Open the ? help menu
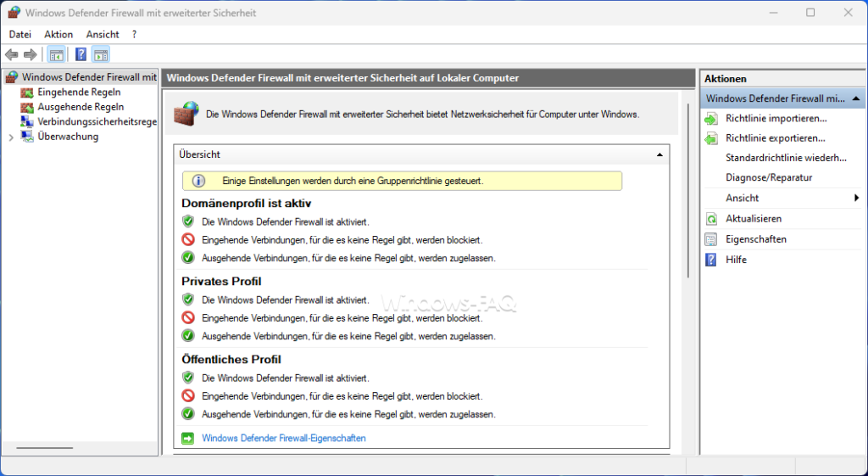 [134, 34]
